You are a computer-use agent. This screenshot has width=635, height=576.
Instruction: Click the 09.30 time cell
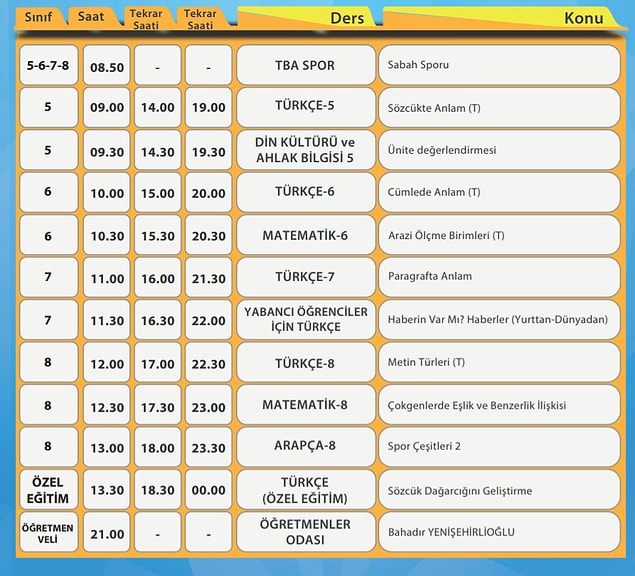[x=107, y=150]
